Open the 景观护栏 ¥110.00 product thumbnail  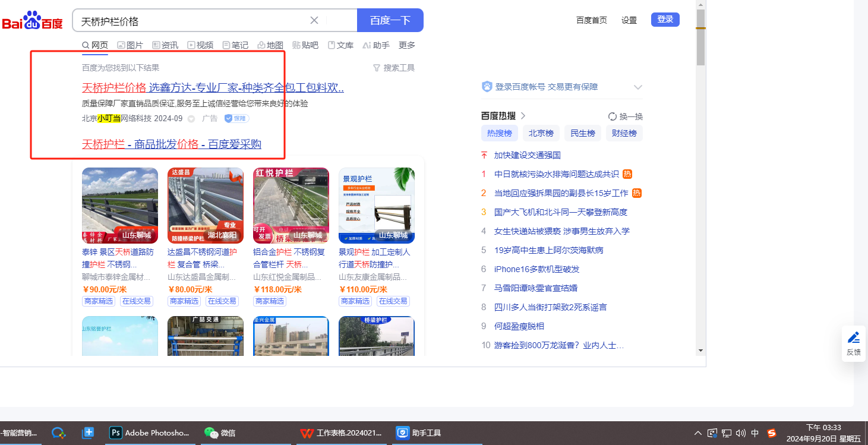click(x=376, y=206)
